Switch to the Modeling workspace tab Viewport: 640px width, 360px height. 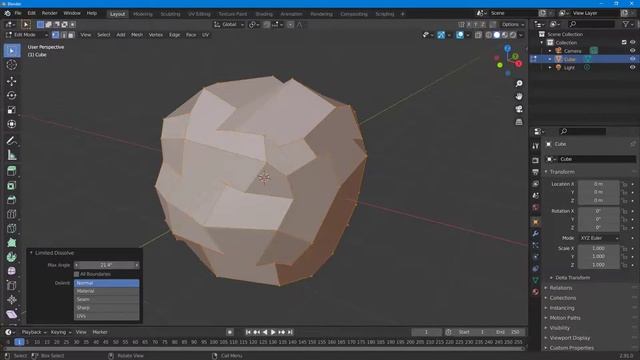[x=143, y=14]
